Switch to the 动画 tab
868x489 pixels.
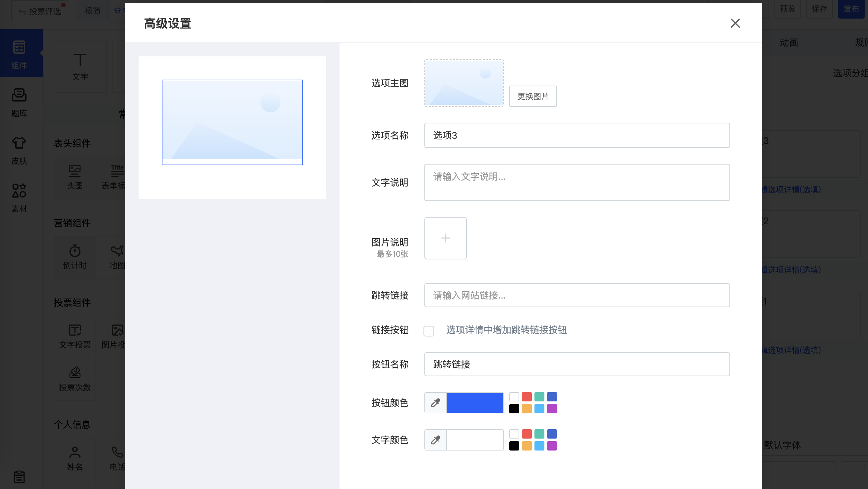coord(788,42)
